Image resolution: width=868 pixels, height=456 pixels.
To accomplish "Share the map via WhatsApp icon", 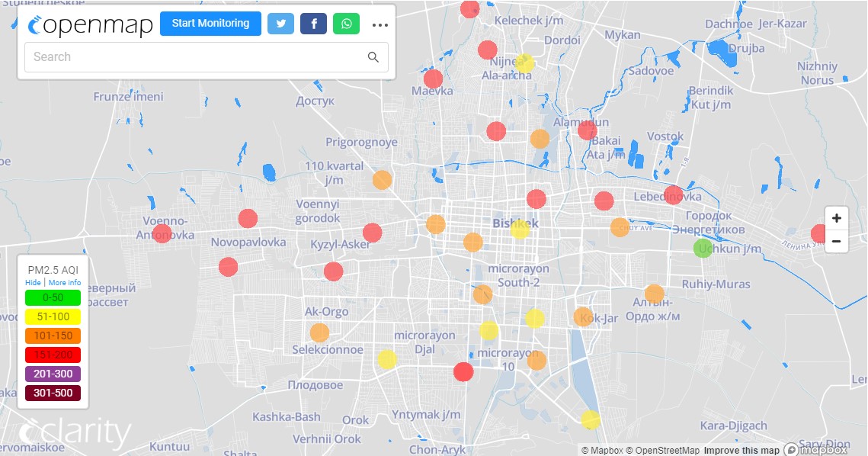I will pos(347,24).
